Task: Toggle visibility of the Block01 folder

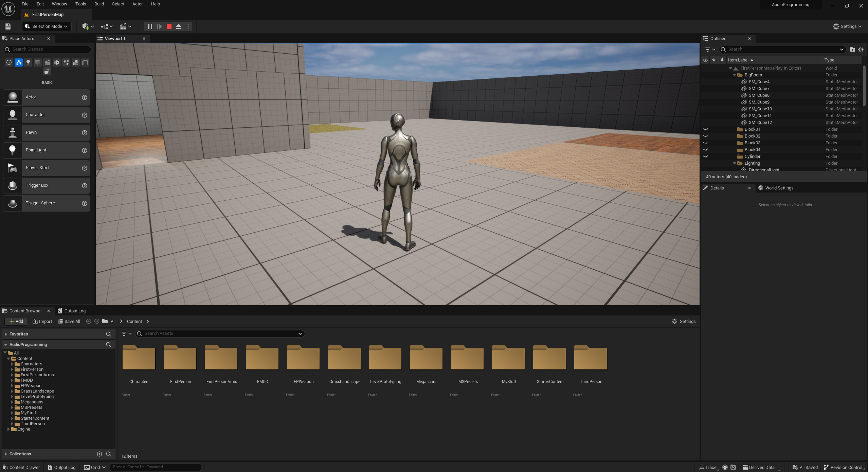Action: [705, 129]
